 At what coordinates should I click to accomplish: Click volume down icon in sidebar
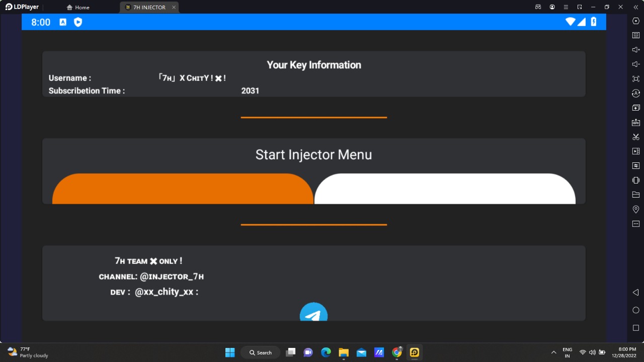click(636, 64)
